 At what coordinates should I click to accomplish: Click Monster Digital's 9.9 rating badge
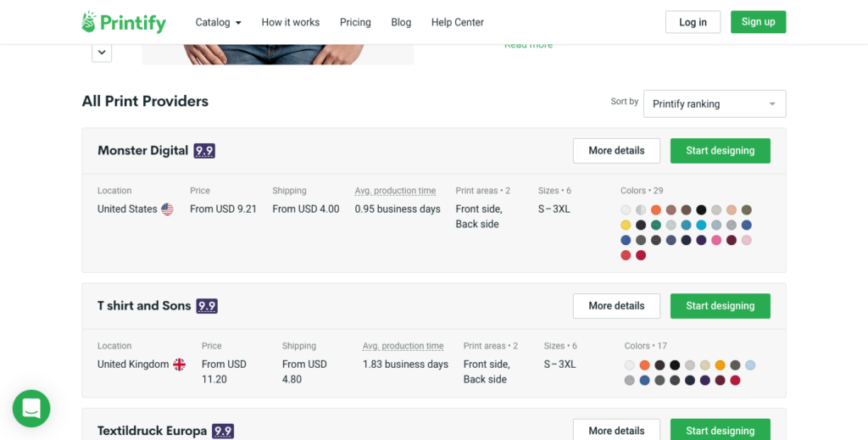(x=204, y=151)
